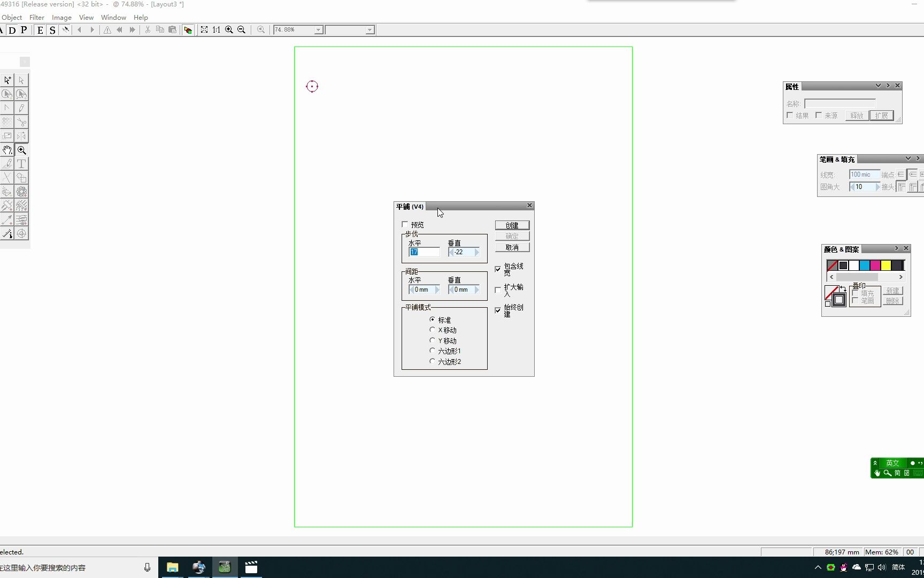Select the arrow-plus selection tool
Screen dimensions: 924x578
coord(7,80)
